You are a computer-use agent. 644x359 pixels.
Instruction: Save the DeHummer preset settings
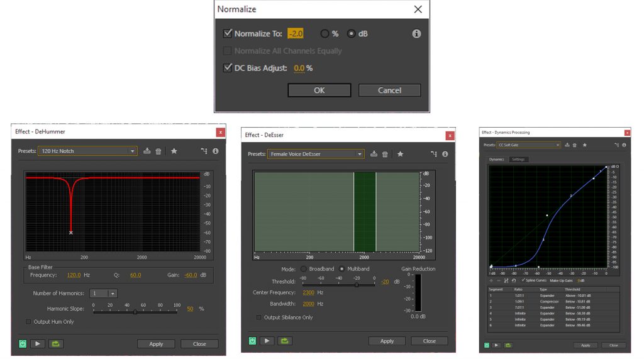[147, 151]
